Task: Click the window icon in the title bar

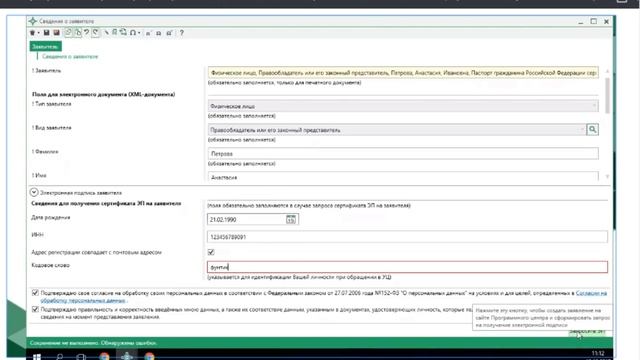Action: 33,21
